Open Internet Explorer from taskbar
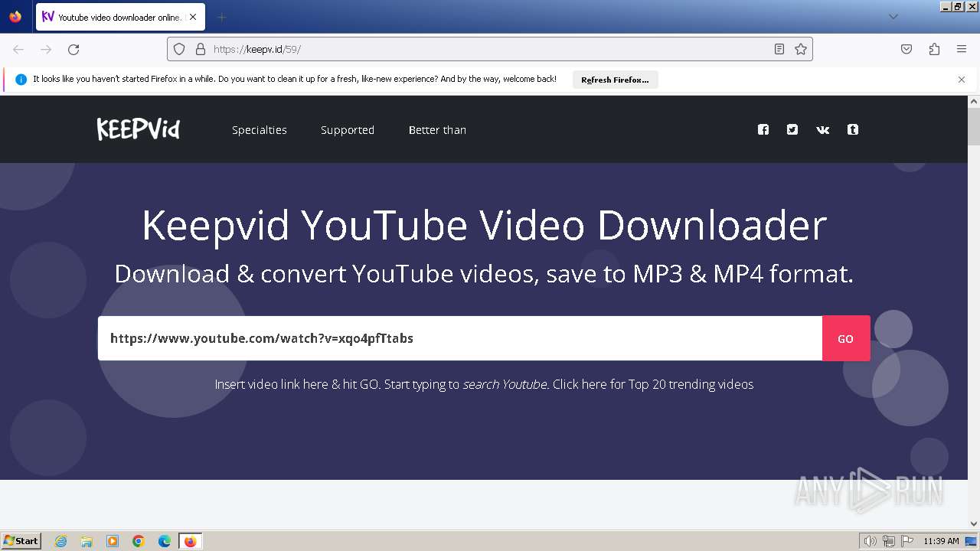Viewport: 980px width, 551px height. tap(60, 541)
